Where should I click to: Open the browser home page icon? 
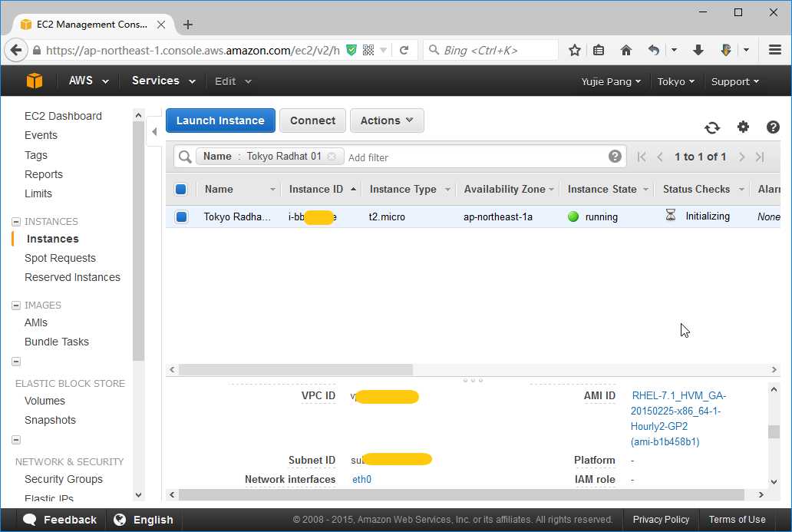[x=625, y=50]
